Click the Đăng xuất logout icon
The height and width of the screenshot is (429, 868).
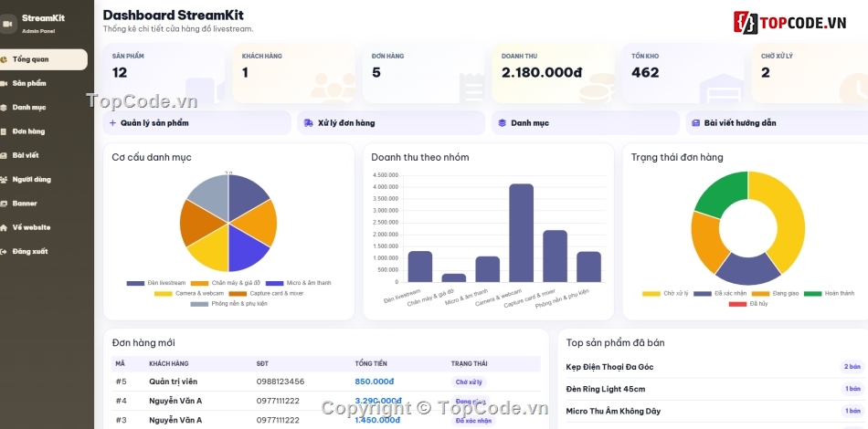tap(4, 252)
